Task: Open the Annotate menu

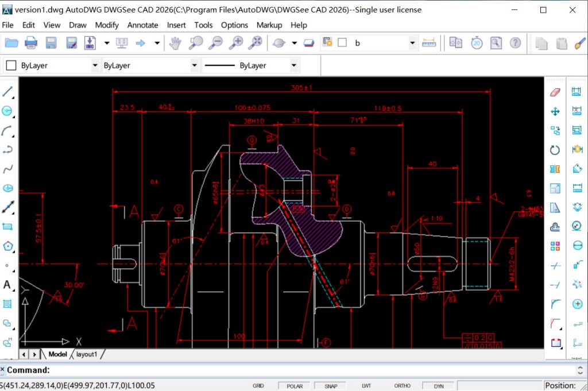Action: click(142, 25)
